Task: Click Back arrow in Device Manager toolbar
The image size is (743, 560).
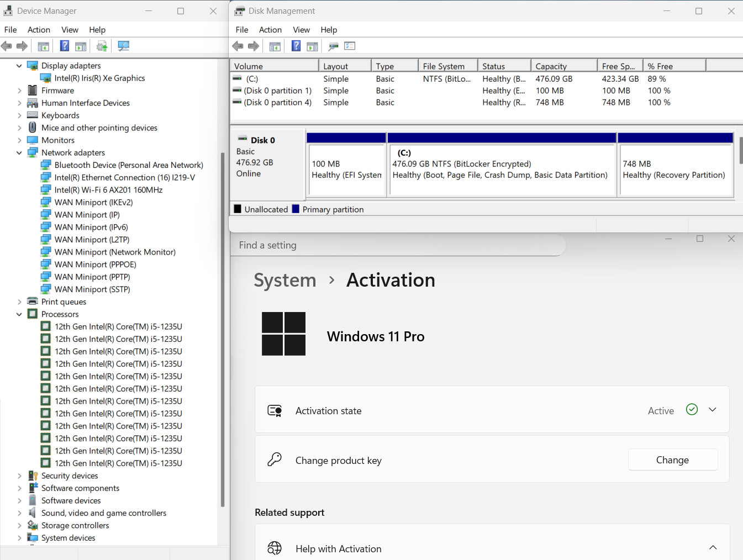Action: [7, 46]
